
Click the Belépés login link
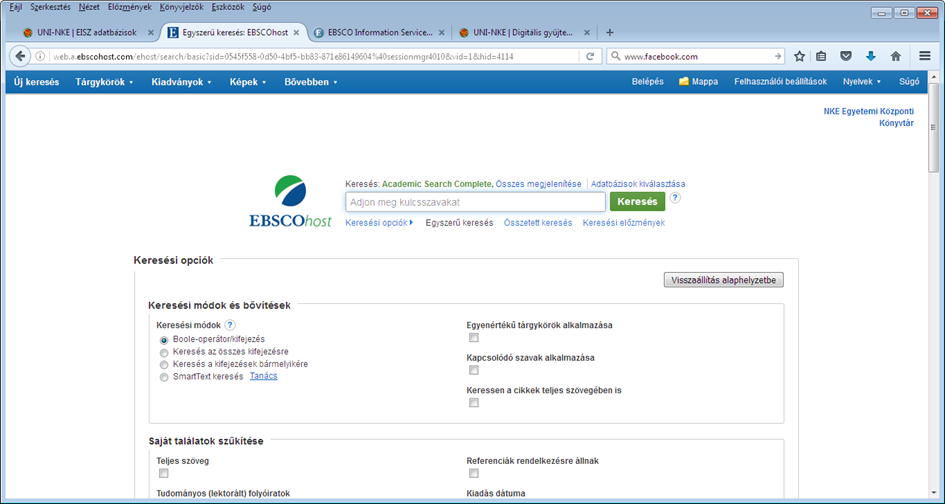[x=647, y=81]
